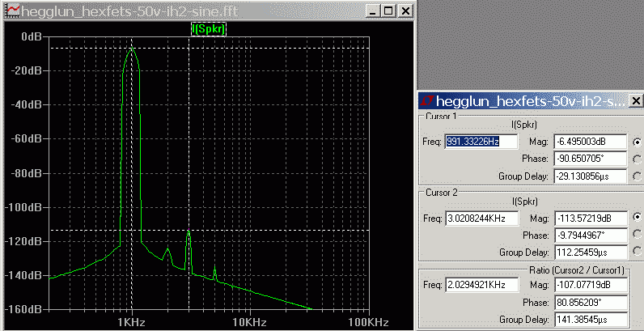Select Cursor 1 Group Delay radio button
The width and height of the screenshot is (644, 331).
point(637,176)
